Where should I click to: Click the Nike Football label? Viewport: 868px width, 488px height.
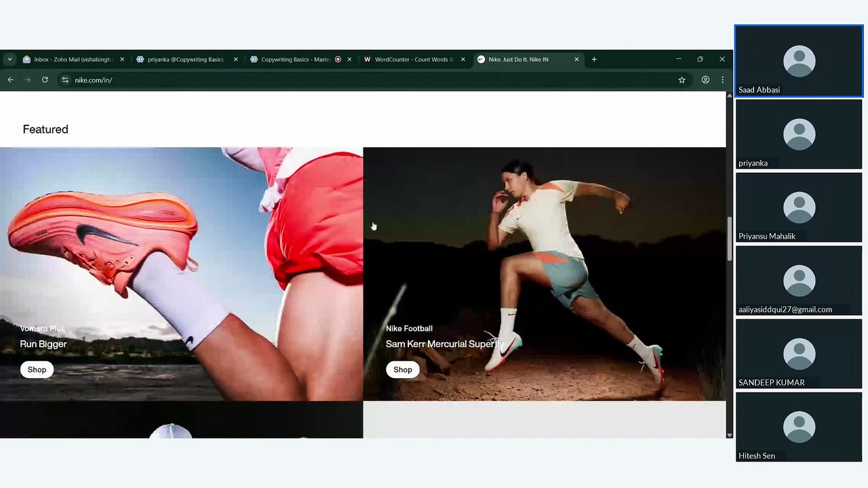(x=409, y=329)
